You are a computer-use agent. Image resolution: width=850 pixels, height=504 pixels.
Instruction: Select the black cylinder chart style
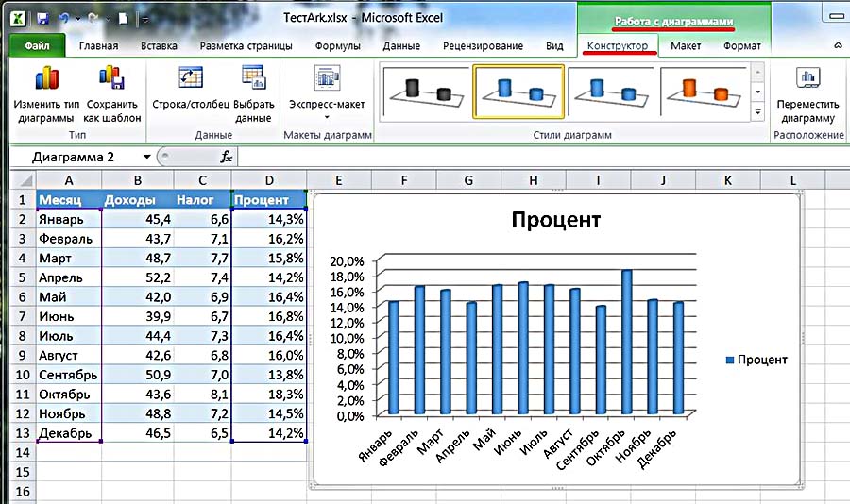click(426, 92)
